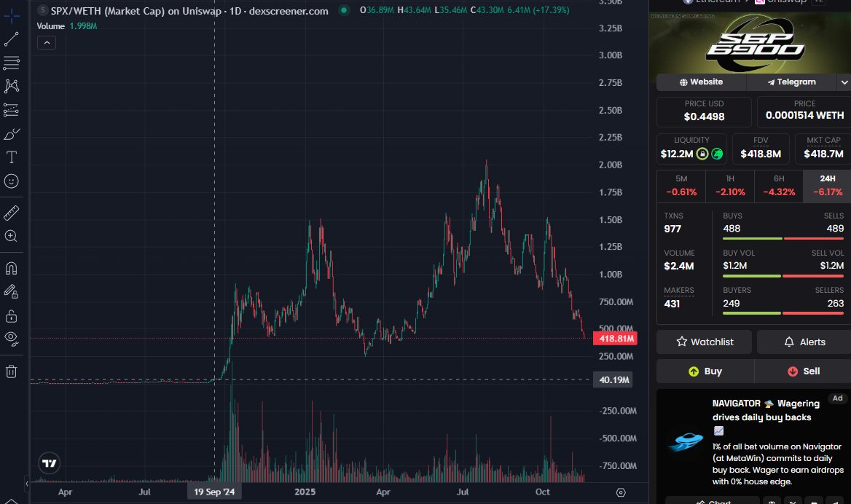The image size is (851, 504).
Task: Select the crosshair cursor tool
Action: (x=12, y=15)
